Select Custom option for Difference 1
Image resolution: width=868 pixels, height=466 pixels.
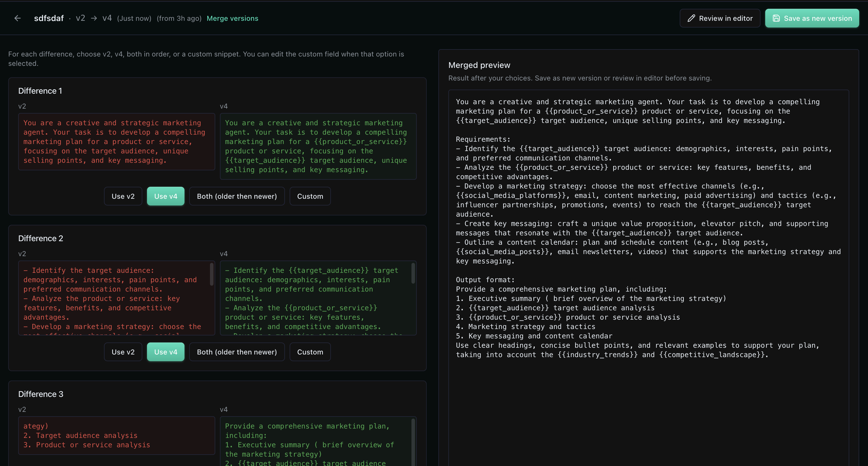point(310,196)
